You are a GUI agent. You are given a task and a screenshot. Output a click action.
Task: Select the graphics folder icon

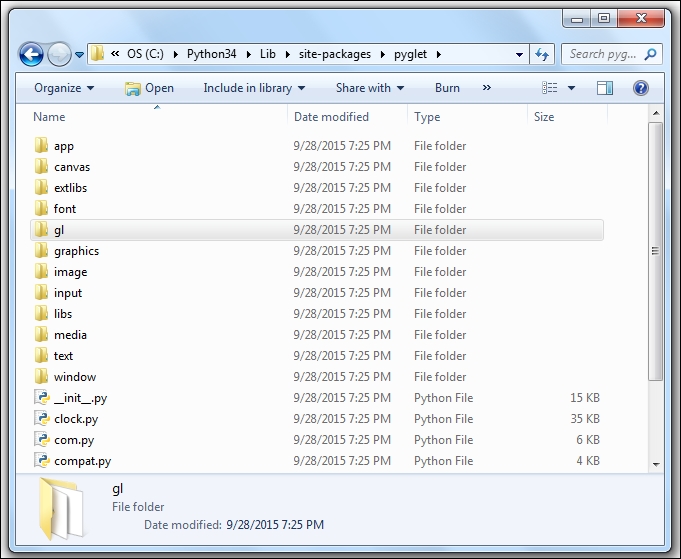point(41,250)
